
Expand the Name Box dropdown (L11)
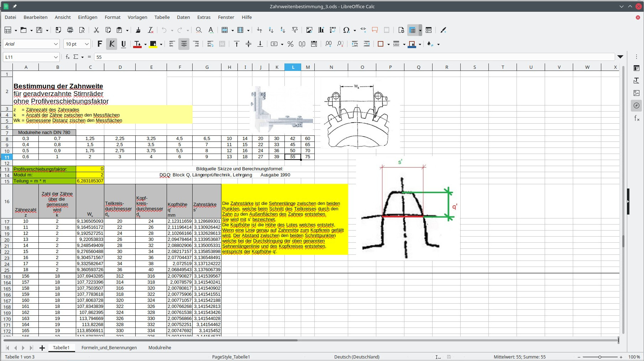[56, 57]
